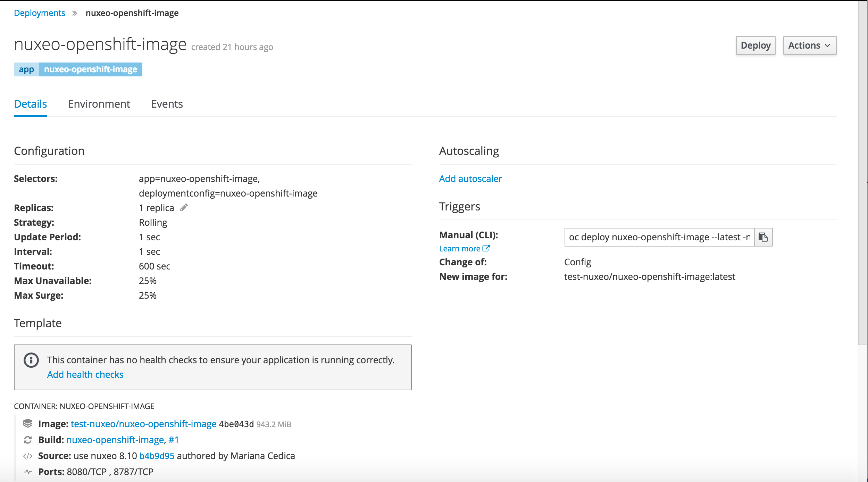
Task: Click the Update Period '1 sec' value
Action: (x=149, y=237)
